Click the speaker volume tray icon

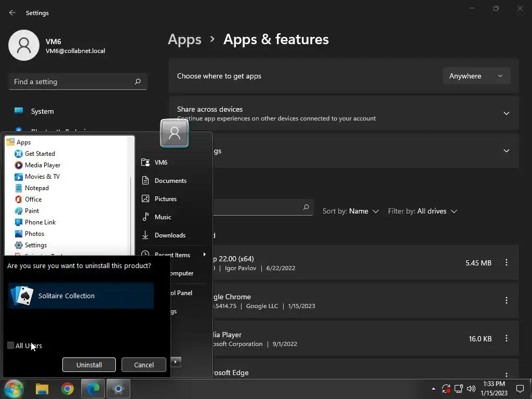471,389
